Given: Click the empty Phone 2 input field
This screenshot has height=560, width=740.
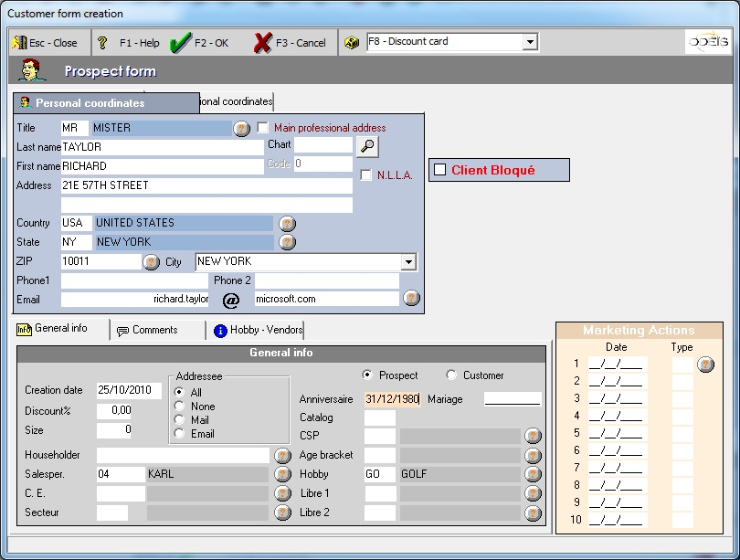Looking at the screenshot, I should (x=327, y=280).
